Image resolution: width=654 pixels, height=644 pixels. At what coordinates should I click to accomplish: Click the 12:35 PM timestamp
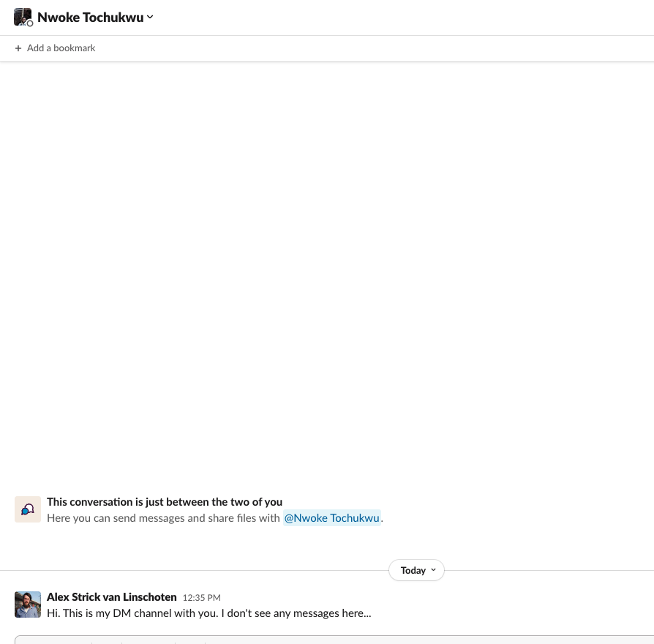click(201, 598)
